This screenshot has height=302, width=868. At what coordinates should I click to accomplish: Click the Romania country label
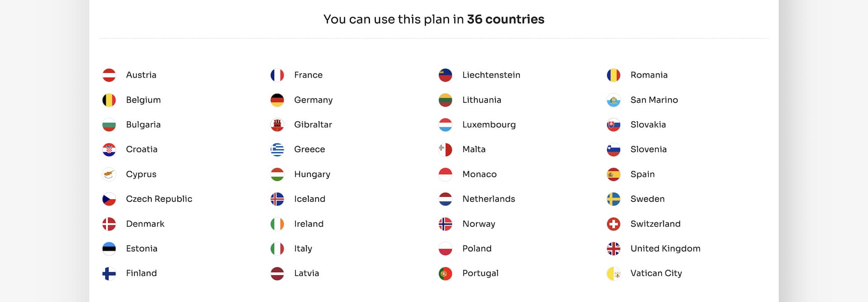coord(649,75)
